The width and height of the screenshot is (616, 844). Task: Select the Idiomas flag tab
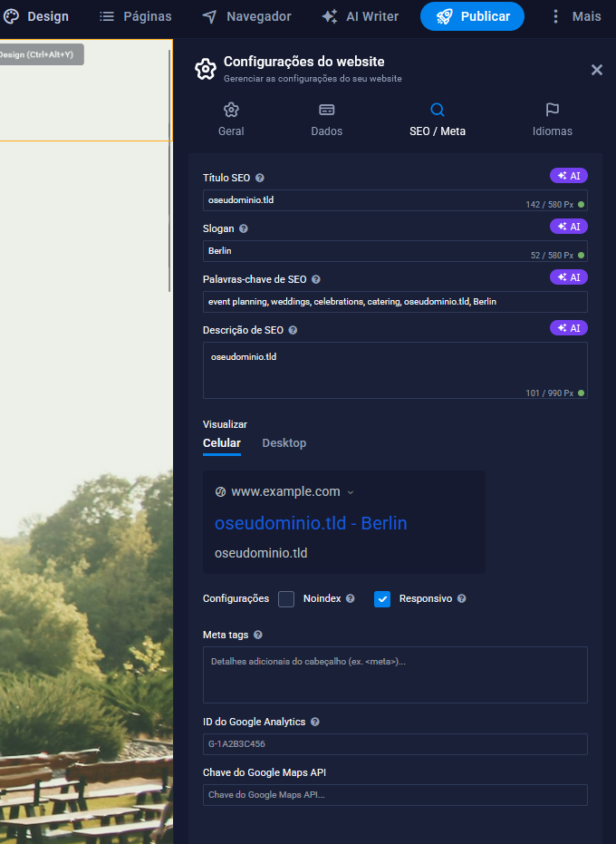[552, 119]
